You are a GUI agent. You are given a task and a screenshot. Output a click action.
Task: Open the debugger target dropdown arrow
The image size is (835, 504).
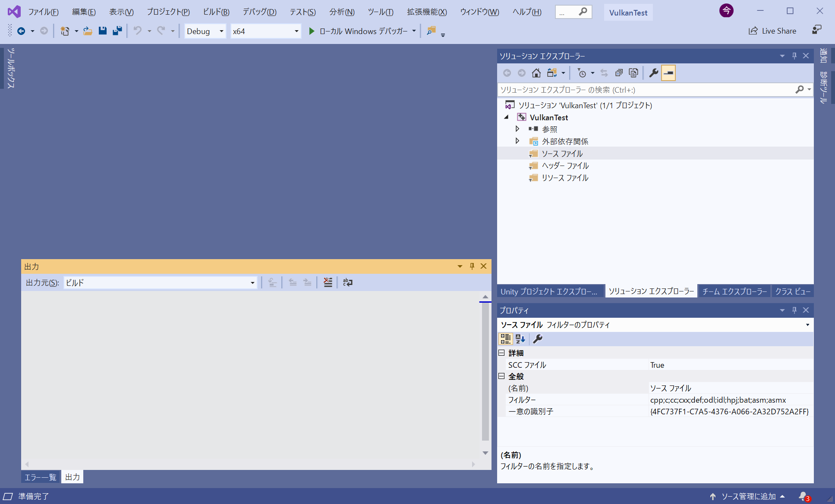(x=414, y=31)
